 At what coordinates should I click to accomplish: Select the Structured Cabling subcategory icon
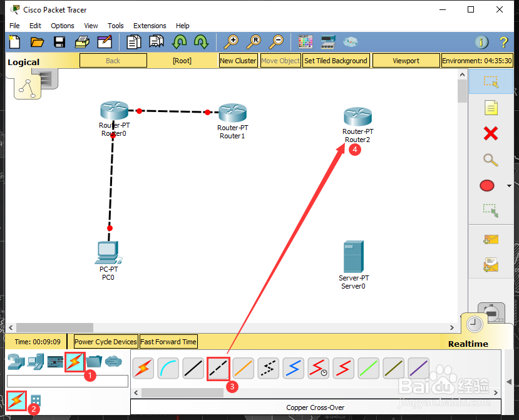click(x=36, y=401)
